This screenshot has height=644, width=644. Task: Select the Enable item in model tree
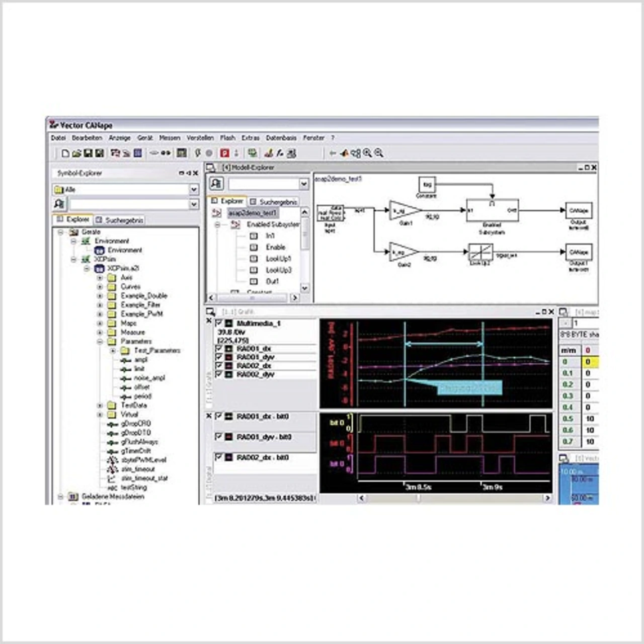click(275, 247)
